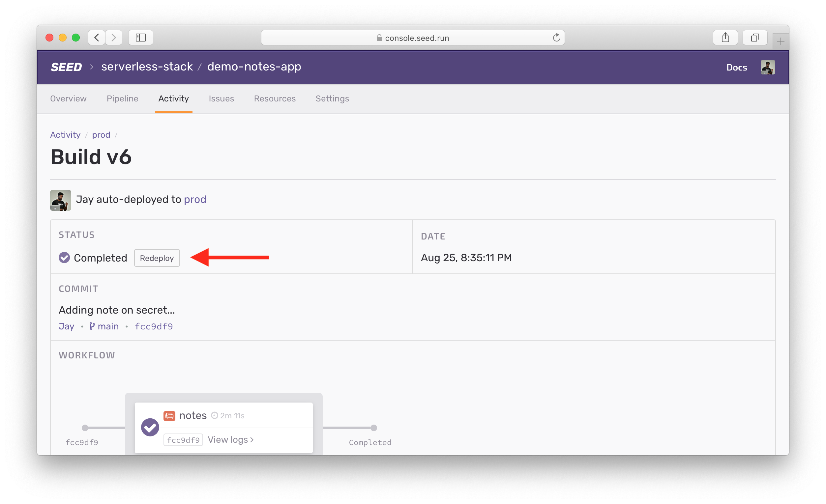Click the Safari share icon

pyautogui.click(x=725, y=38)
